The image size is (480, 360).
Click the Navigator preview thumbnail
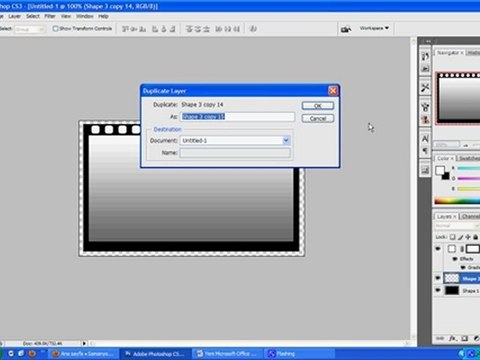(458, 98)
